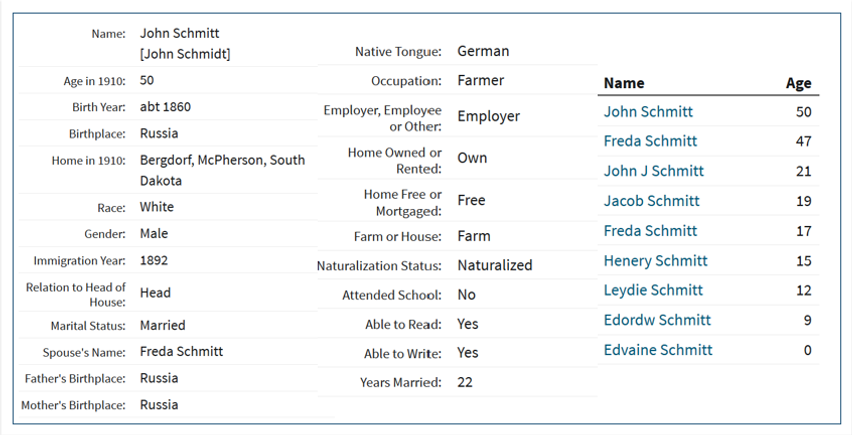The width and height of the screenshot is (852, 435).
Task: Open Freda Schmitt age 17 link
Action: 650,231
